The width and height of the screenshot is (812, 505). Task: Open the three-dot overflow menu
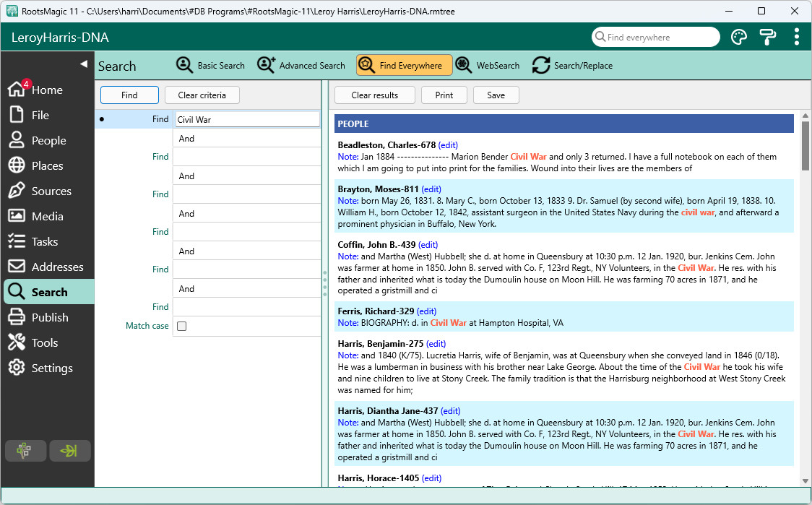[796, 37]
